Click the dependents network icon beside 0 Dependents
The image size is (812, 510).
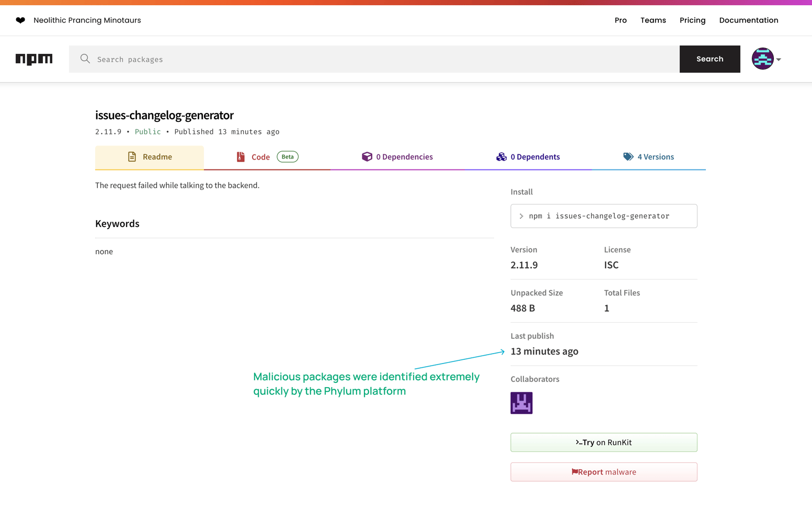(501, 156)
